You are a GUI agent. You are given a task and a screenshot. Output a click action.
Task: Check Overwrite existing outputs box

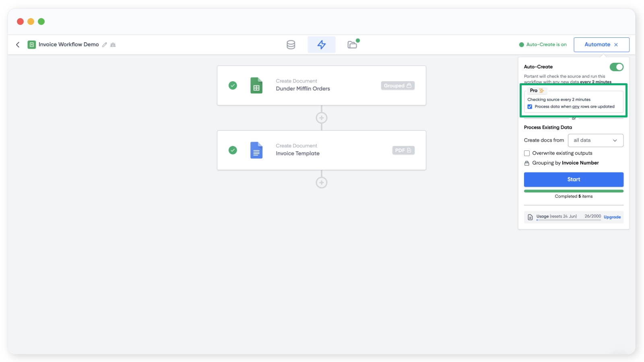(x=527, y=153)
